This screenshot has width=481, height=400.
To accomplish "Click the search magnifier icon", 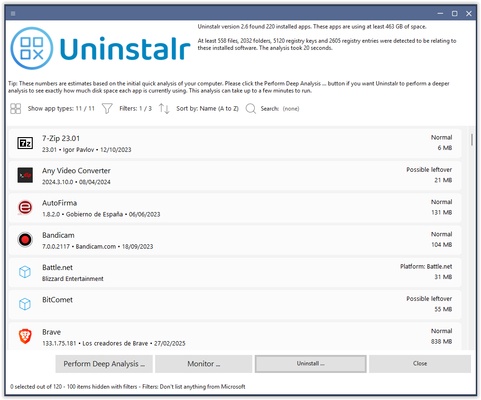I will coord(251,109).
